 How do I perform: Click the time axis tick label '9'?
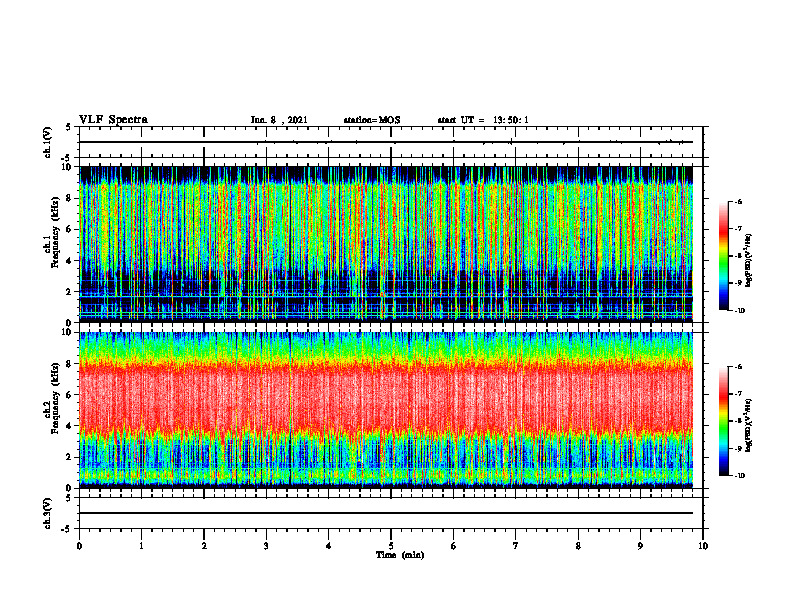(x=640, y=546)
